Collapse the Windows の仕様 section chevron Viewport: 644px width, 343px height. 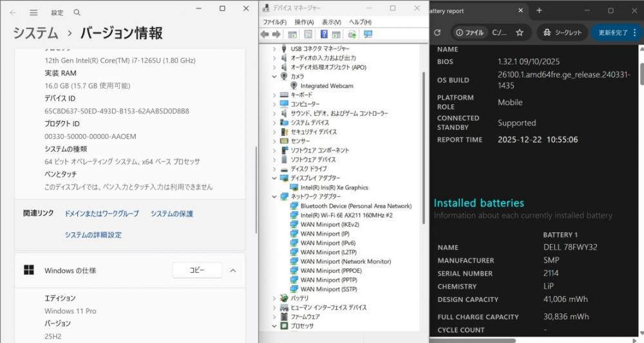coord(233,270)
